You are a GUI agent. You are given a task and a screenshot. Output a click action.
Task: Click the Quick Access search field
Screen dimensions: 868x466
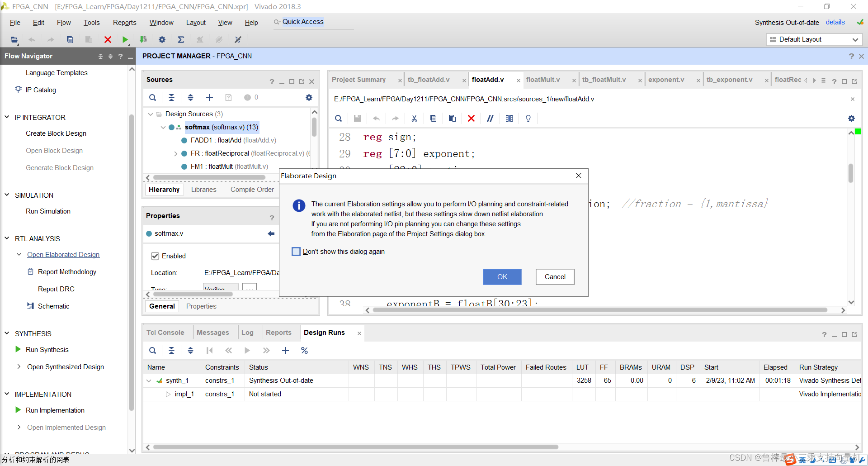313,22
